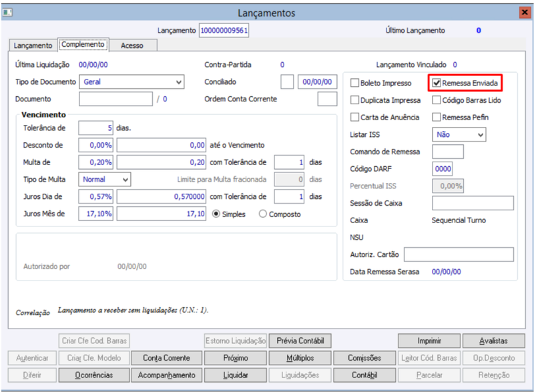Open the Tipo de Documento dropdown
The height and width of the screenshot is (392, 534).
click(131, 81)
